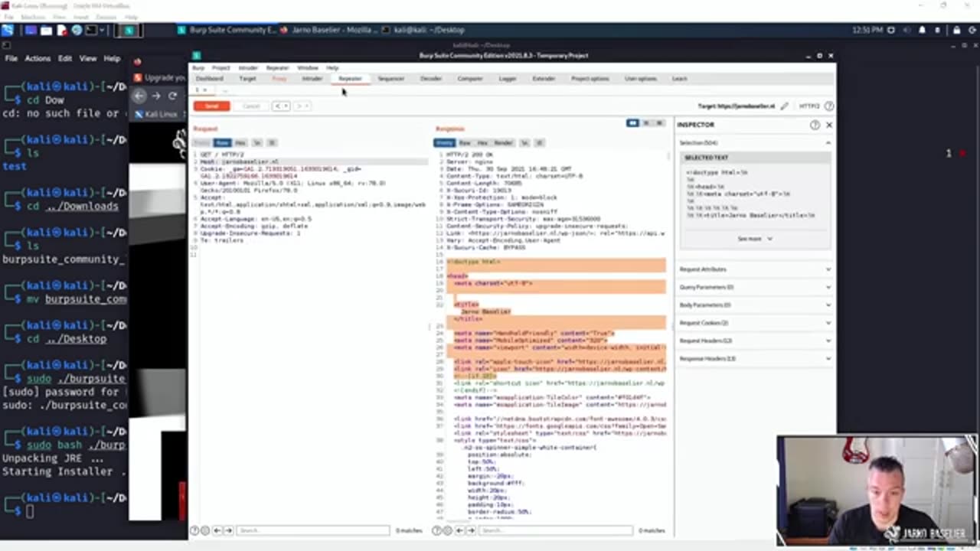980x551 pixels.
Task: Switch to the User options tab
Action: (640, 79)
